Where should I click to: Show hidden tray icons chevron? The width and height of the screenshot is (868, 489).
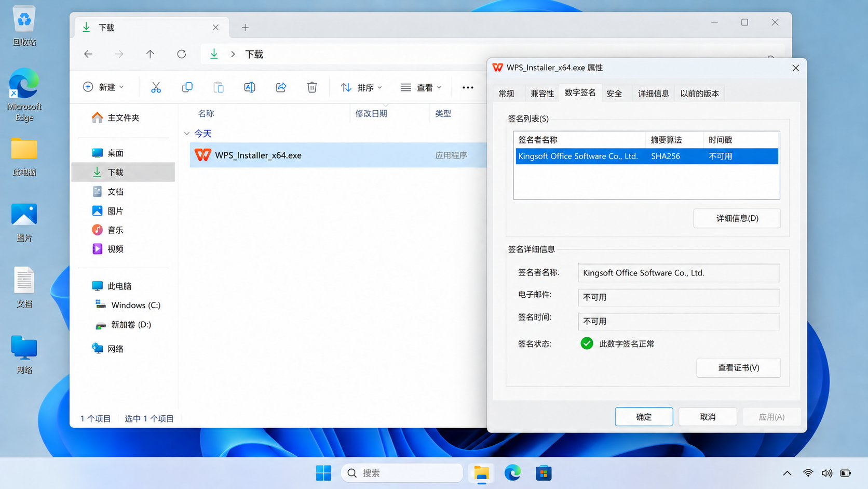pyautogui.click(x=787, y=473)
